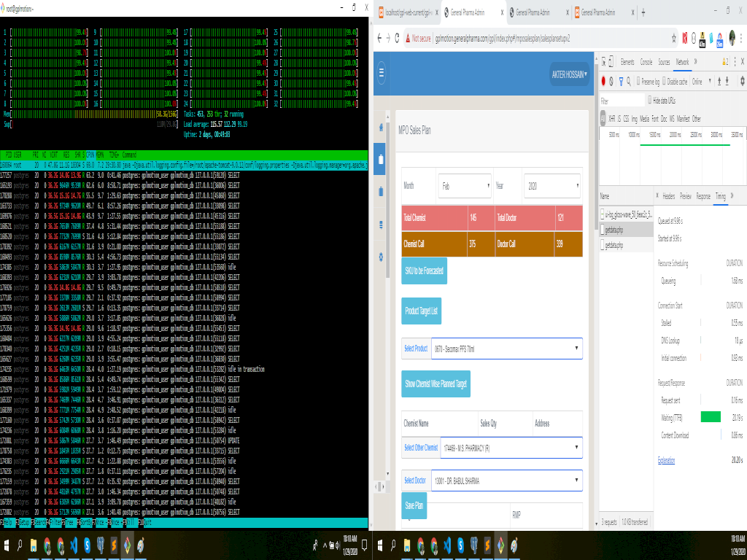Close the request details pane
This screenshot has width=747, height=560.
tap(657, 195)
